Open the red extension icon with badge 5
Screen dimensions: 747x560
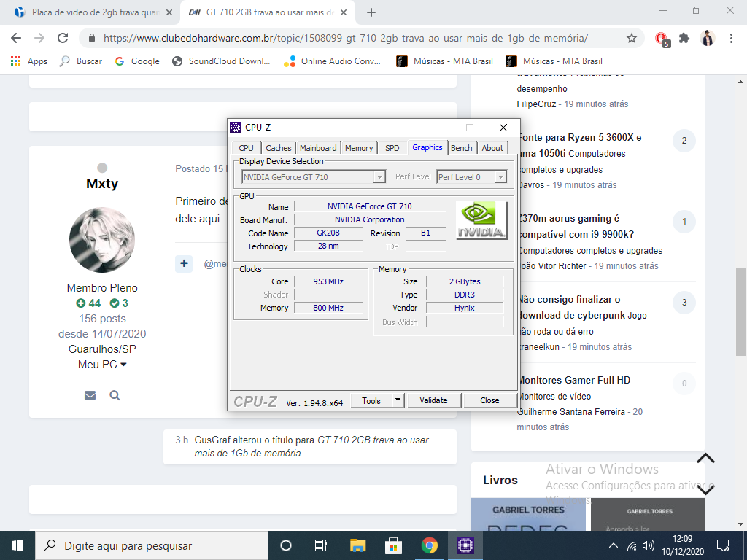(662, 39)
